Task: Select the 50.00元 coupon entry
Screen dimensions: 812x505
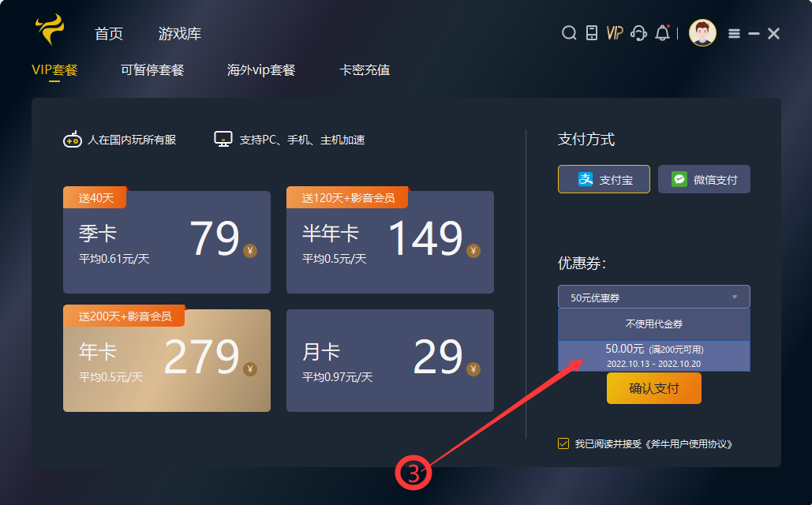Action: [x=653, y=355]
